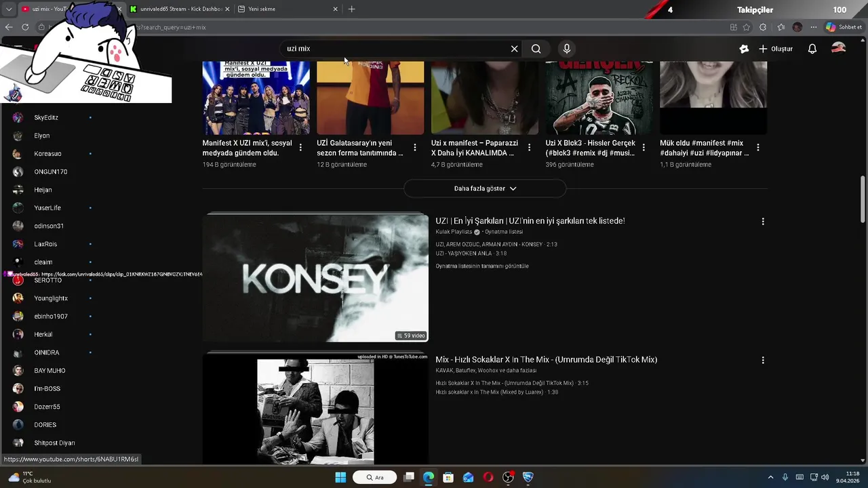Open a new browser tab with plus
The height and width of the screenshot is (488, 868).
point(351,9)
